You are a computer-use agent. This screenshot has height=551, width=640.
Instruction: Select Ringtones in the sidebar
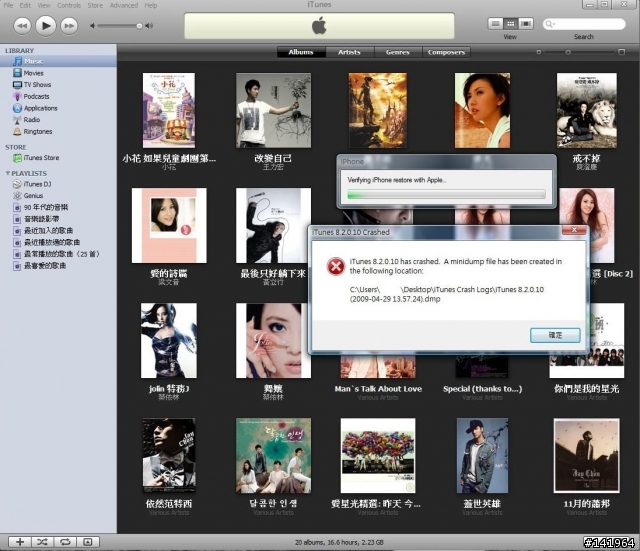point(58,131)
